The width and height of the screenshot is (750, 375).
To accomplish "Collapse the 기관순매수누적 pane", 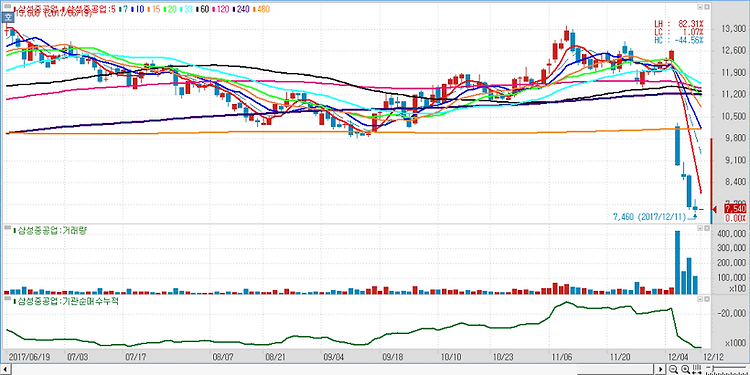I will [700, 298].
